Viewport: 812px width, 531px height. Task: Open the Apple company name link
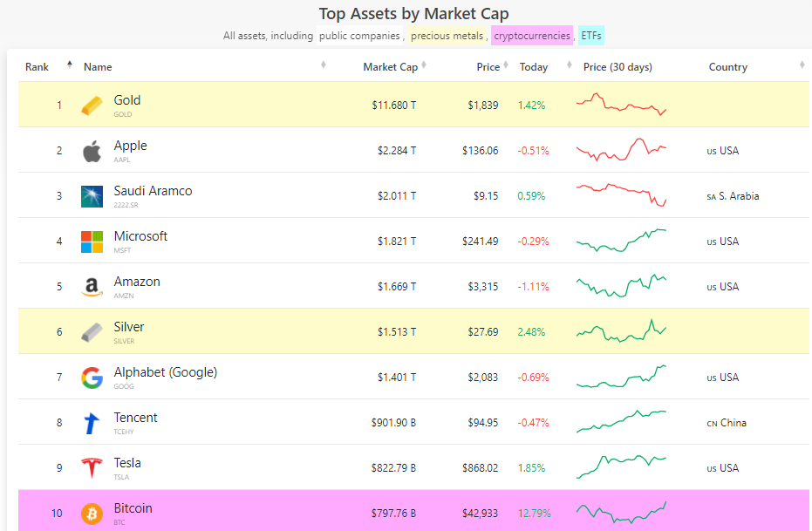(131, 146)
